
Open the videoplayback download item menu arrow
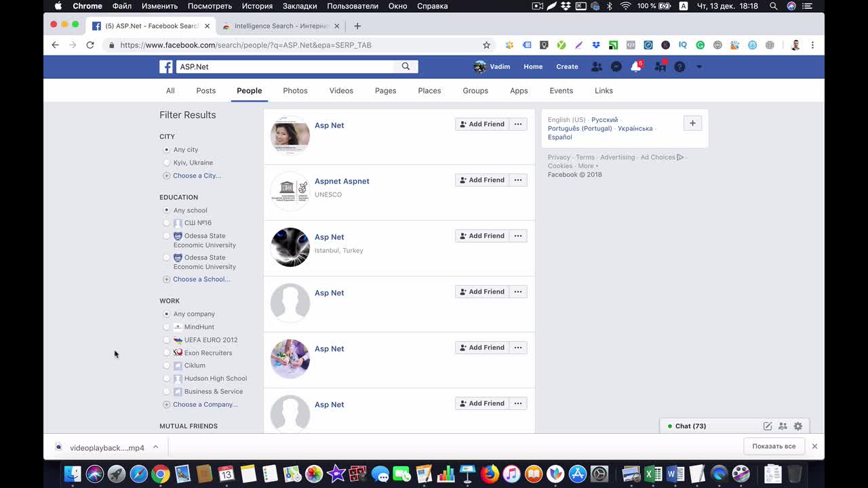click(x=155, y=447)
